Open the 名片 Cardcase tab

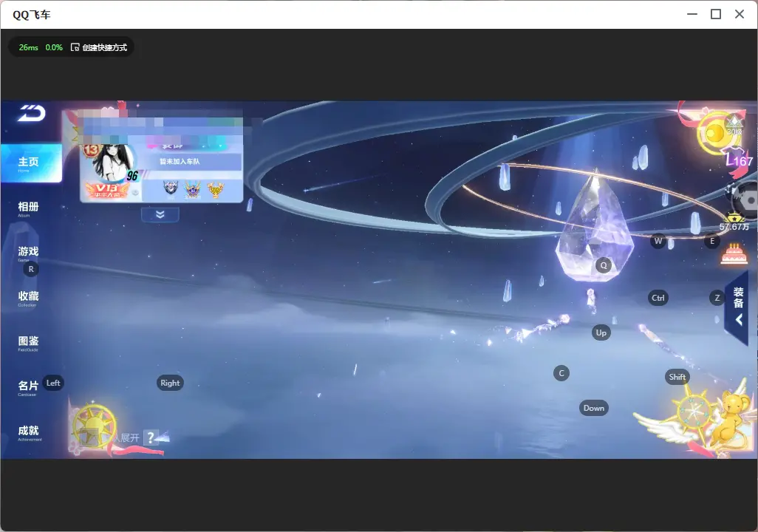(x=28, y=388)
